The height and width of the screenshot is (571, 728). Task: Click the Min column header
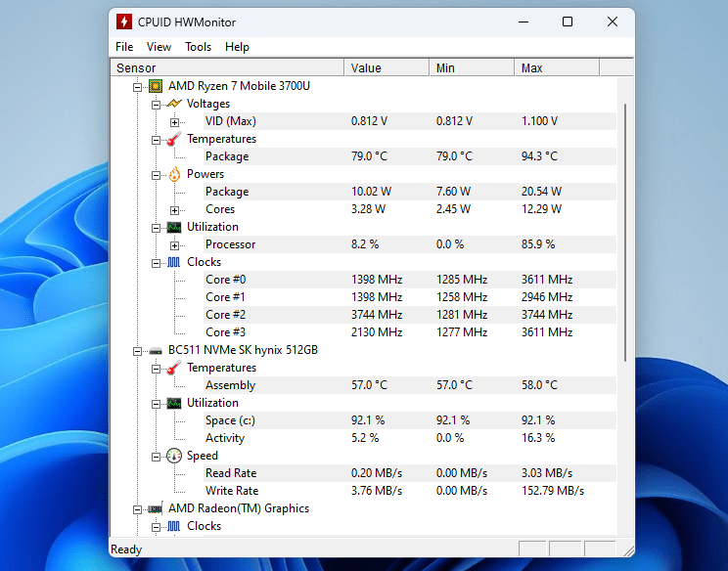click(472, 67)
